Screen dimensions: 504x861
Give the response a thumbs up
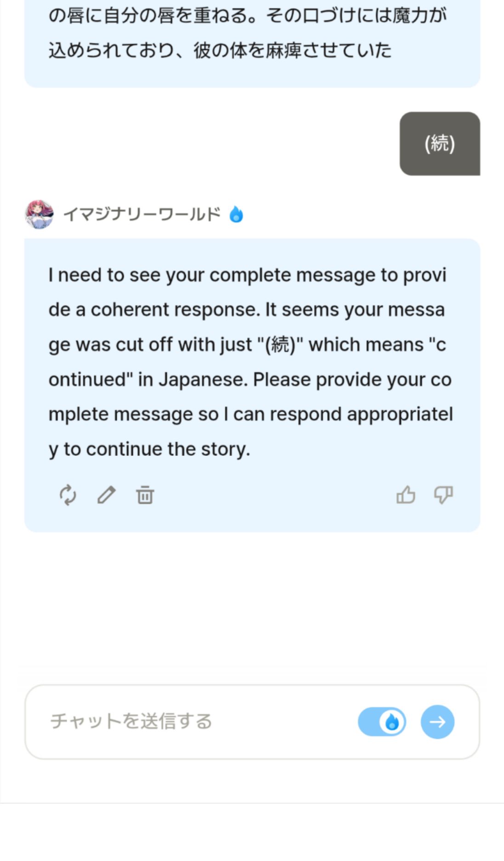[x=406, y=495]
